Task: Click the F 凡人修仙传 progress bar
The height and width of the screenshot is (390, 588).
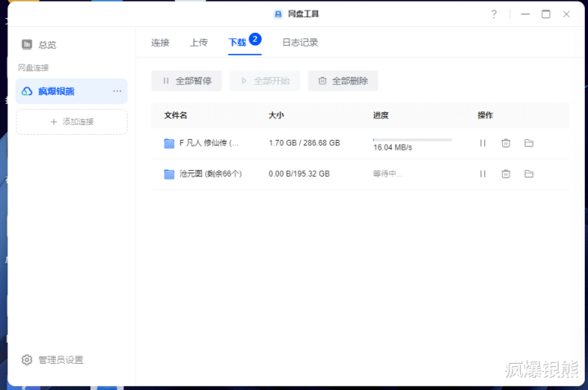Action: coord(412,140)
